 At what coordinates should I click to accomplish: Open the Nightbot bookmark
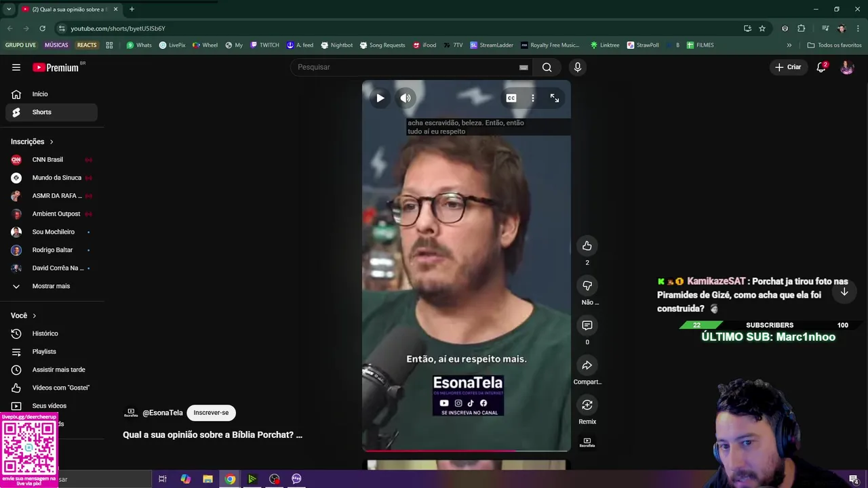tap(336, 45)
